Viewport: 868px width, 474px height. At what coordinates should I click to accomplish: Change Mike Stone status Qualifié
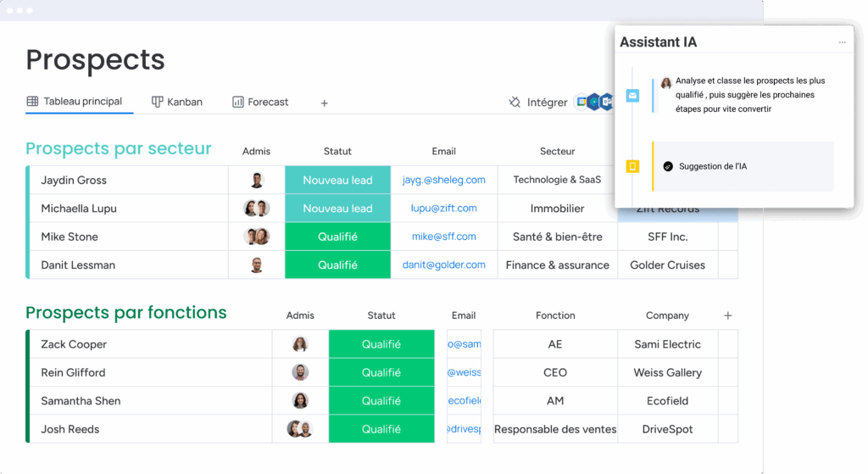coord(337,237)
